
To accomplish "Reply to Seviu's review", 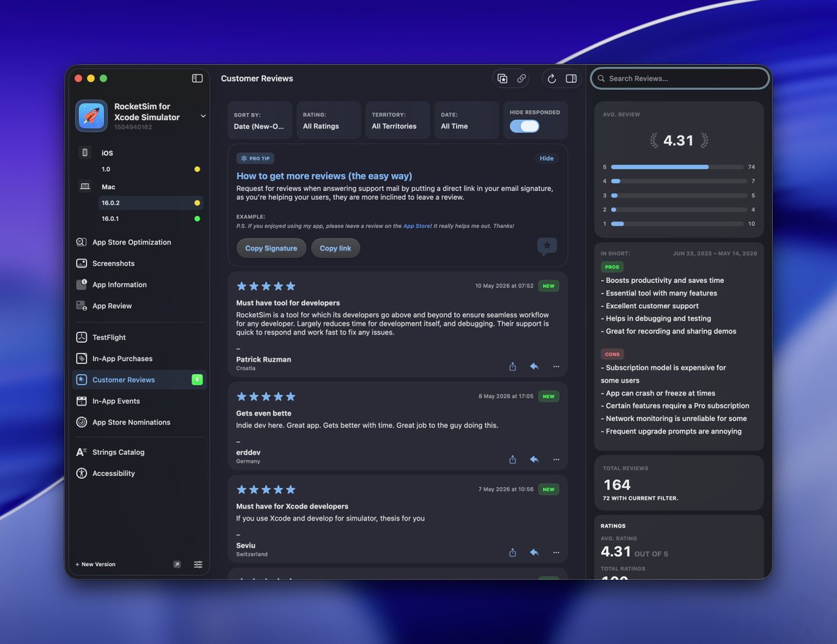I will pyautogui.click(x=534, y=552).
